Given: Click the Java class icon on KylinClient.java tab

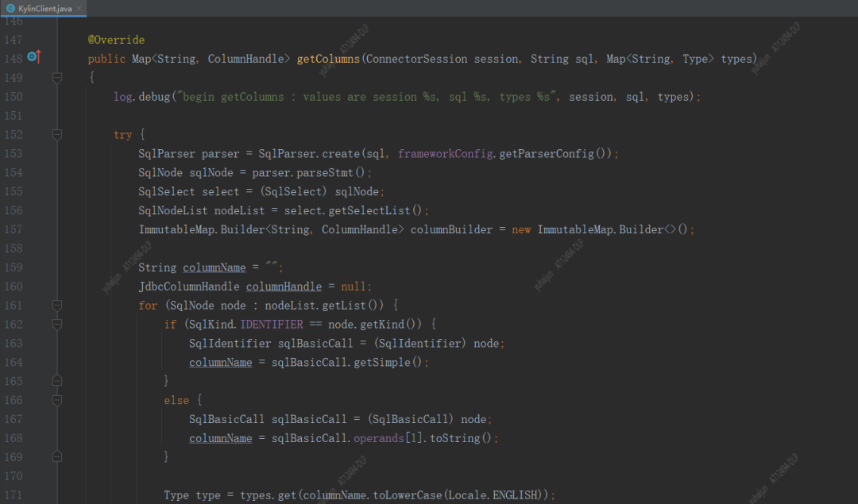Looking at the screenshot, I should coord(10,8).
